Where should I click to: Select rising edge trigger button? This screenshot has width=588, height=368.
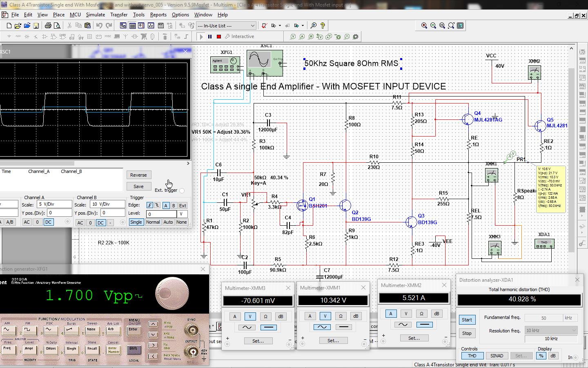pos(150,205)
